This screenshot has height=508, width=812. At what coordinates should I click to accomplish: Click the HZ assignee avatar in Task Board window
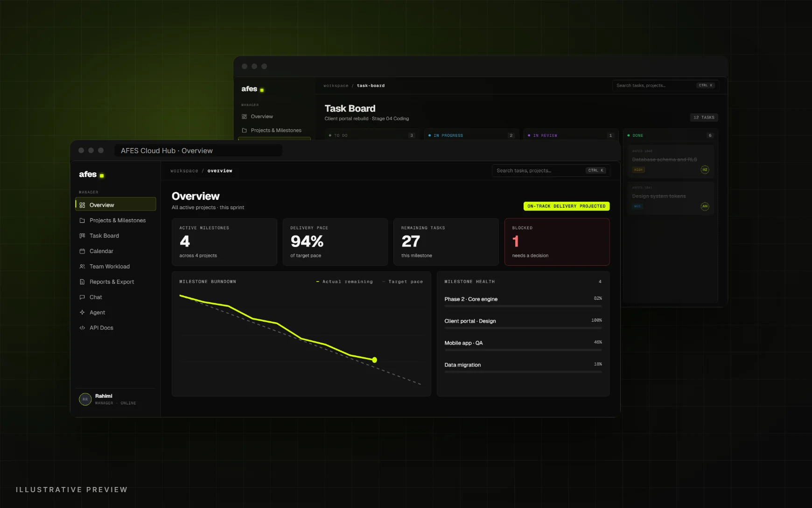[x=705, y=169]
